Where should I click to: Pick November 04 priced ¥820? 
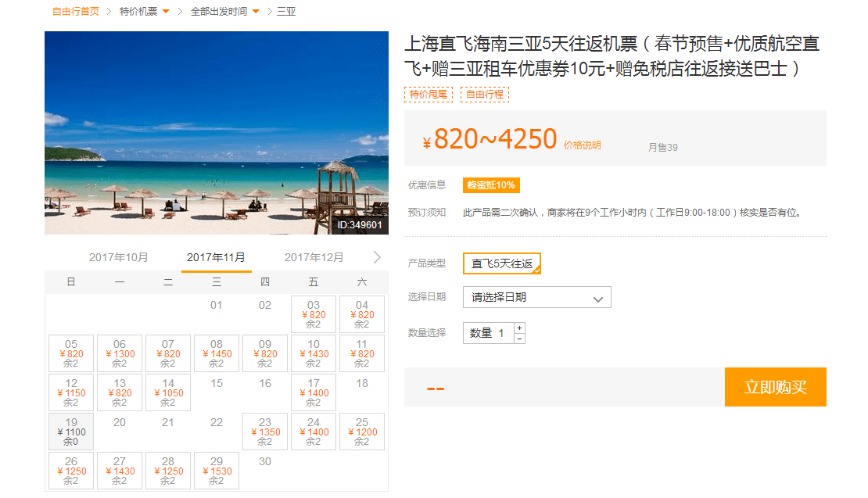[362, 314]
